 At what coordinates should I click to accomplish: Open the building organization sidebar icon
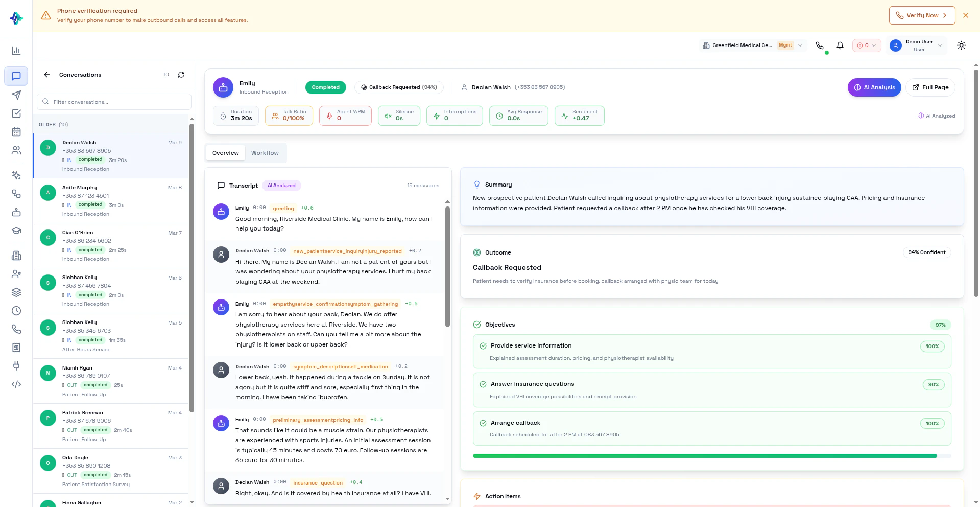16,256
